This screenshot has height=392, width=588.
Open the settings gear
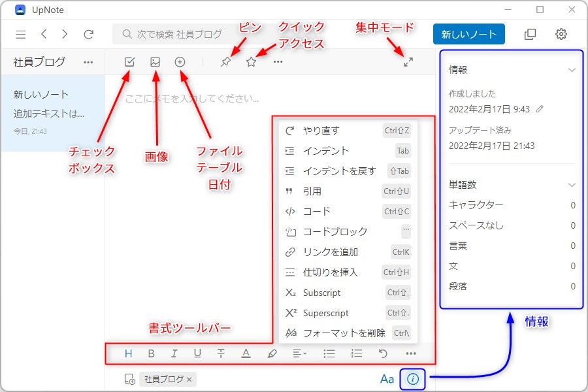pyautogui.click(x=561, y=34)
